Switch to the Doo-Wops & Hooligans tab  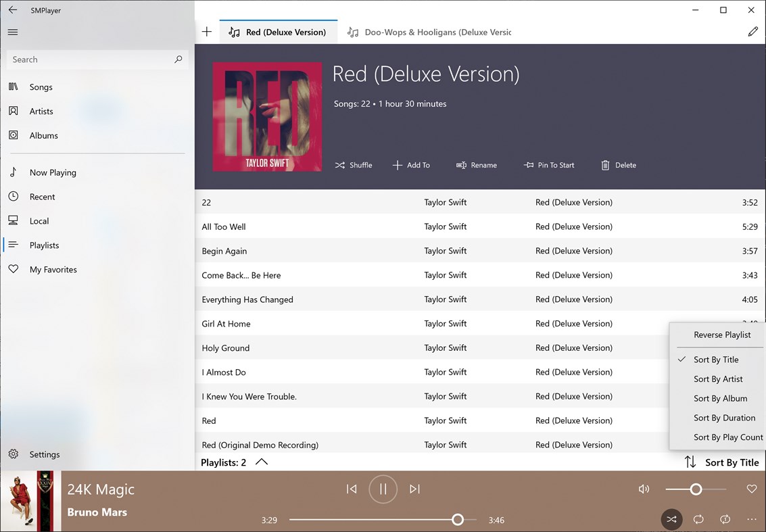[429, 32]
